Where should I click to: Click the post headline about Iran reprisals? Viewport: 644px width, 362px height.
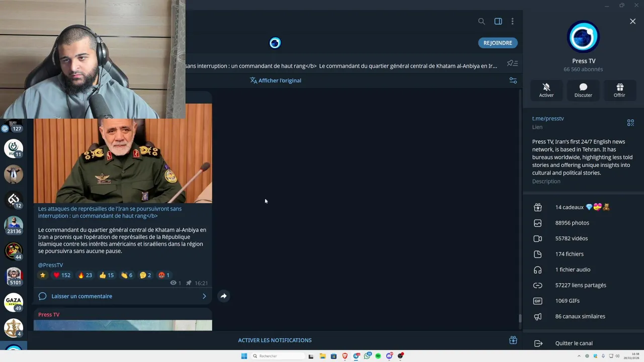(x=110, y=212)
